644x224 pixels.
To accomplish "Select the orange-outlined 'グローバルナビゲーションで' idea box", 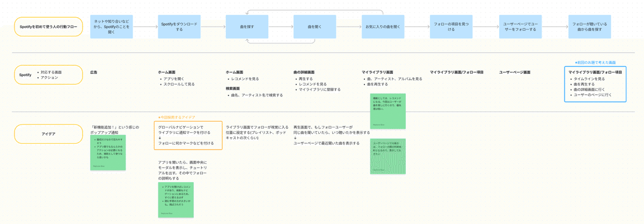I will tap(188, 135).
